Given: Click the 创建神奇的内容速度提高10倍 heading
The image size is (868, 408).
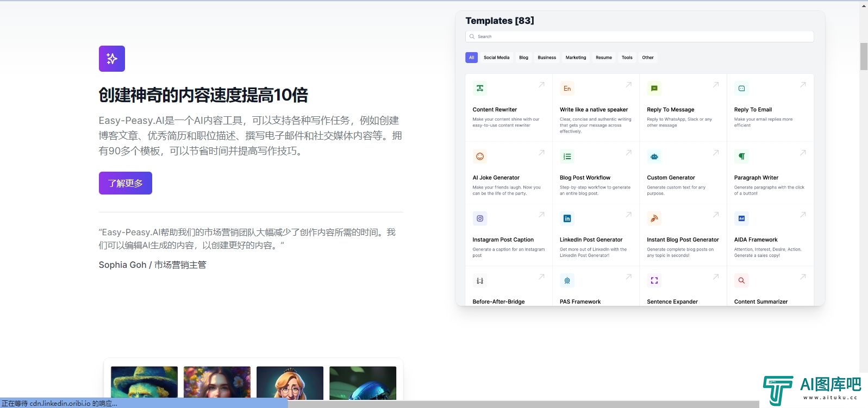Looking at the screenshot, I should [203, 95].
